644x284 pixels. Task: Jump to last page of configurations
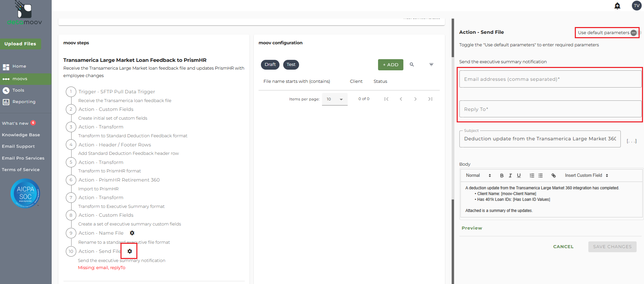tap(430, 99)
